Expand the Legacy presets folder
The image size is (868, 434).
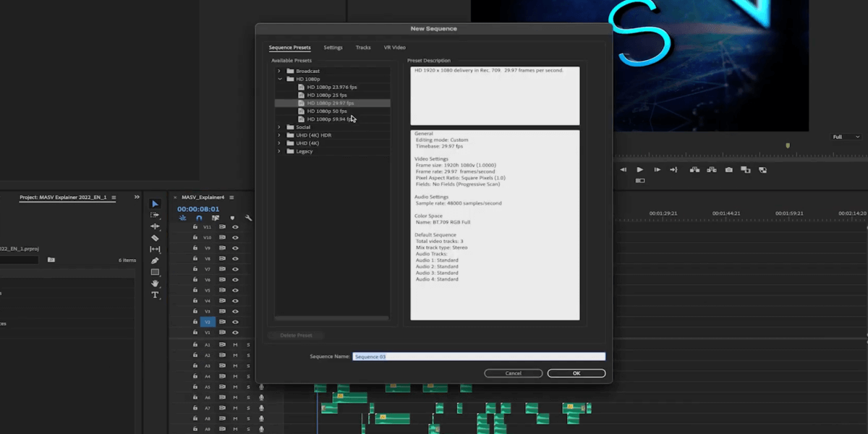point(279,151)
